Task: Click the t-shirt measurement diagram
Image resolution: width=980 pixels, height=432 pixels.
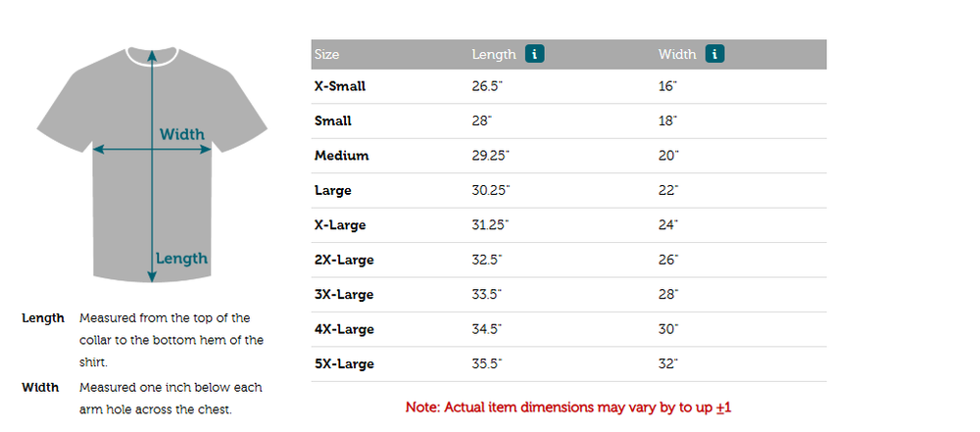Action: coord(152,165)
